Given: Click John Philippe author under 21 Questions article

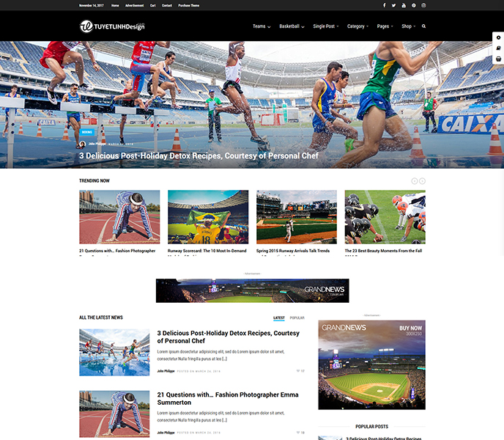Looking at the screenshot, I should click(166, 433).
